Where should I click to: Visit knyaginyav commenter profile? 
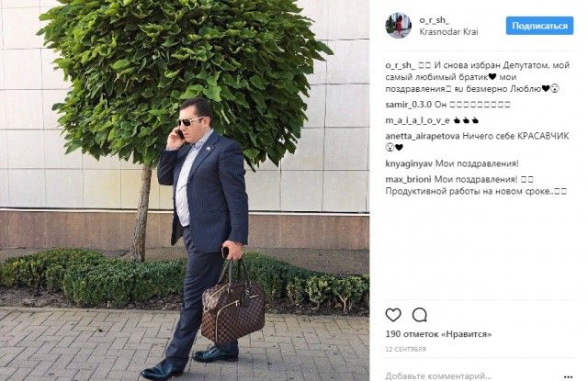click(409, 163)
